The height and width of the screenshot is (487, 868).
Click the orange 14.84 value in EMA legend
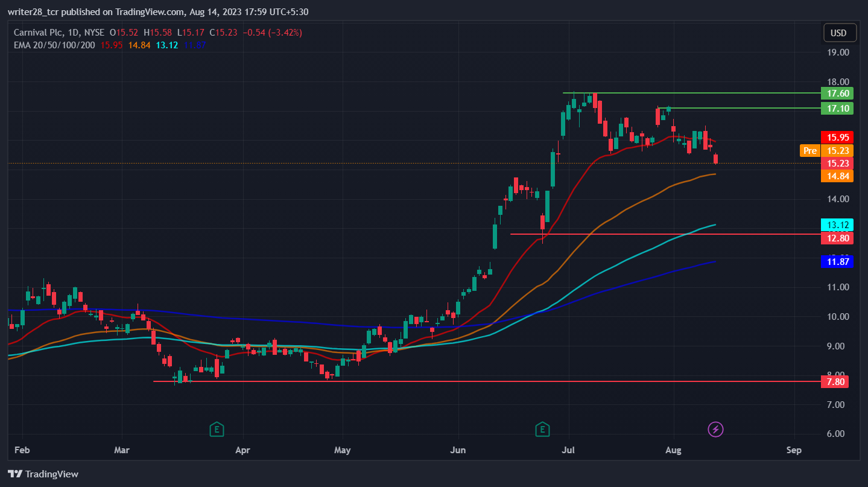[x=140, y=45]
